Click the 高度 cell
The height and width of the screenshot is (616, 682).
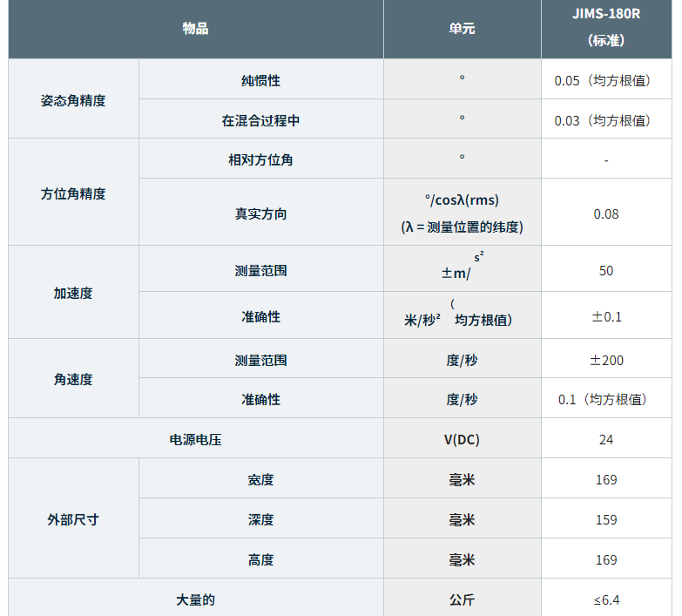[261, 558]
